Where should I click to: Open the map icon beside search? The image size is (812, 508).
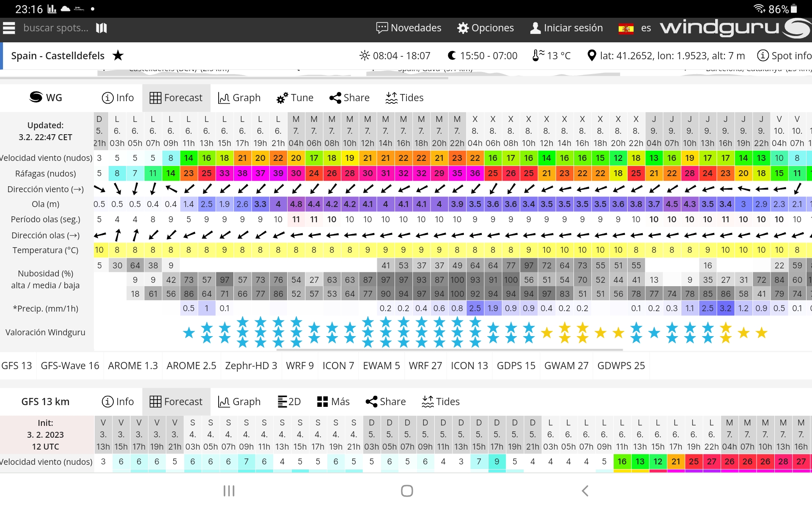click(101, 28)
